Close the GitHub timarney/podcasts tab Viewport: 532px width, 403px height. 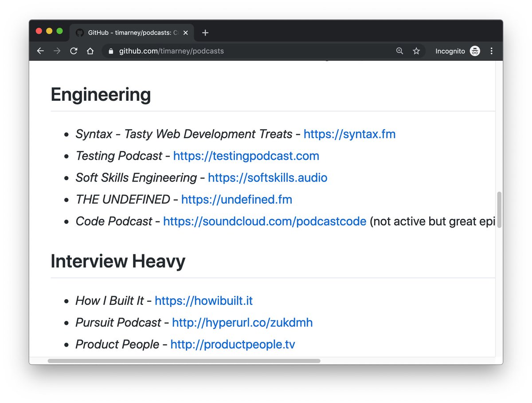click(185, 33)
